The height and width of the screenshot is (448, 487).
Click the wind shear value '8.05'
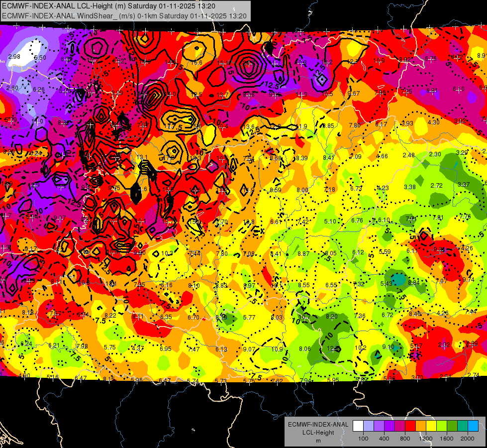coord(331,253)
